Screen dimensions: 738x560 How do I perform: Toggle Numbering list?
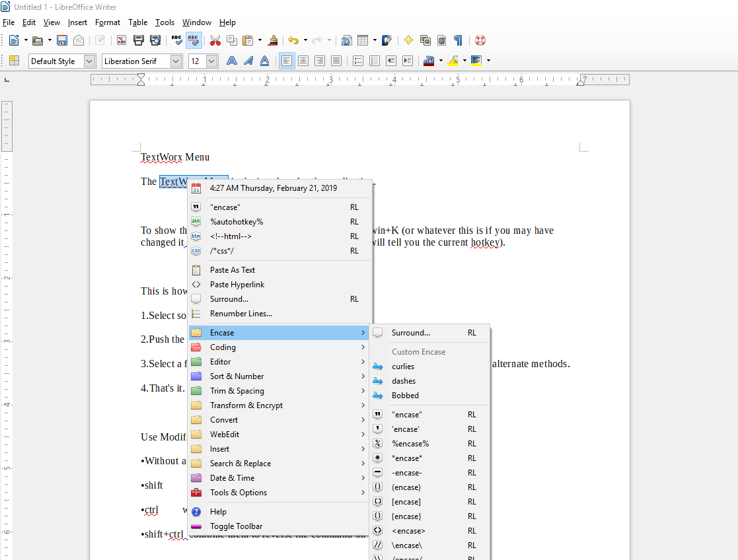(358, 61)
